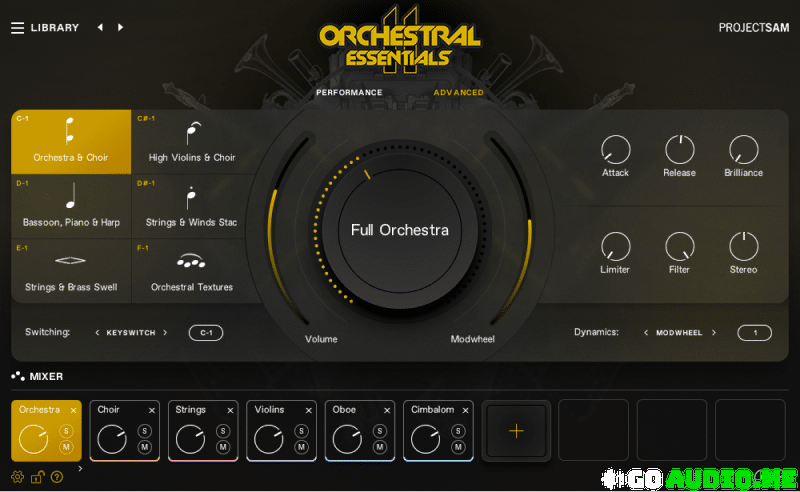Viewport: 800px width, 492px height.
Task: Select Bassoon, Piano & Harp articulation
Action: (71, 206)
